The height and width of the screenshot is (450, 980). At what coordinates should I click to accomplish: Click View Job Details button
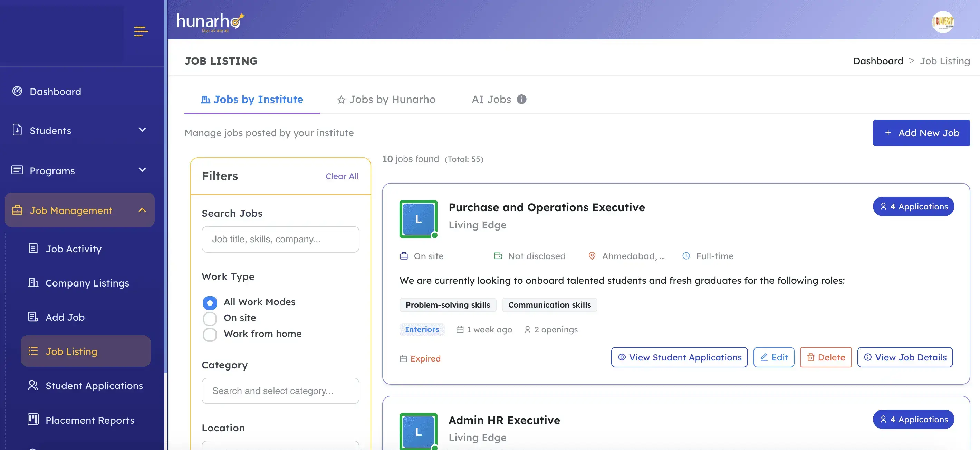(x=905, y=357)
